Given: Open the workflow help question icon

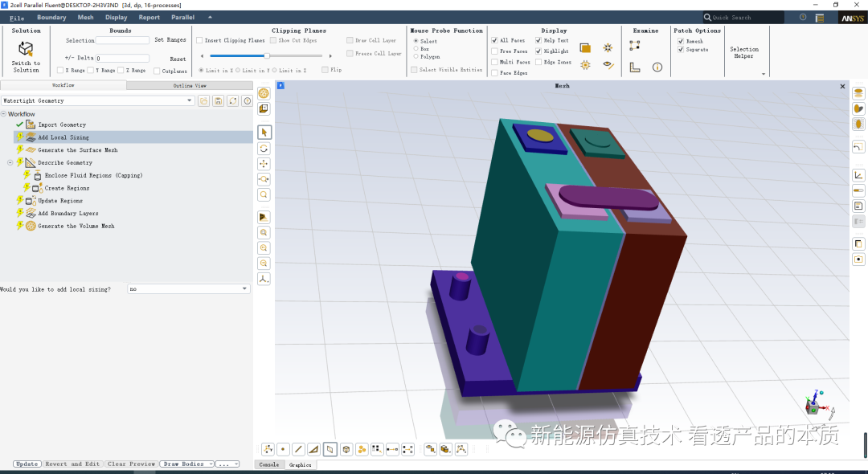Looking at the screenshot, I should pos(248,101).
